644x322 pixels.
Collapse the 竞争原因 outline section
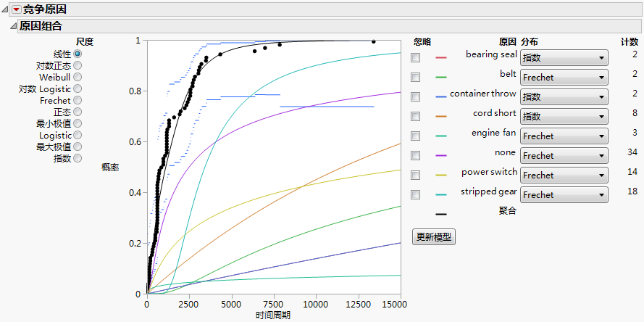[x=5, y=9]
